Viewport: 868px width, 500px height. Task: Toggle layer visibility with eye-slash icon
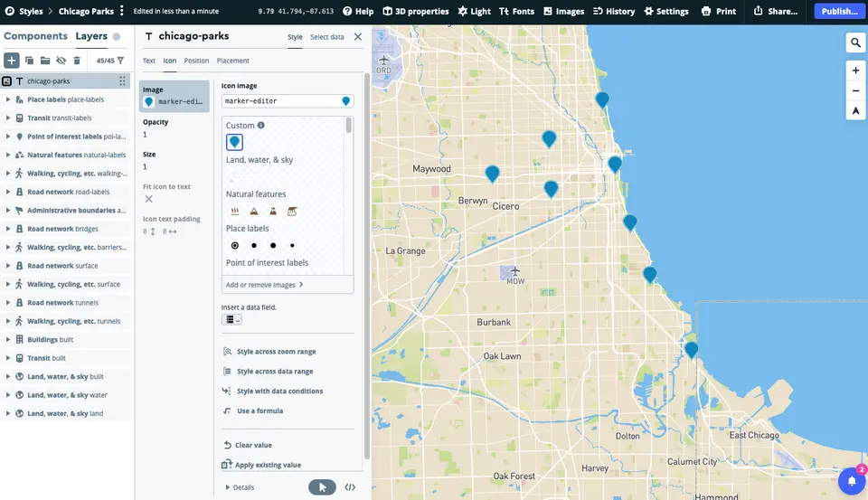pyautogui.click(x=61, y=61)
